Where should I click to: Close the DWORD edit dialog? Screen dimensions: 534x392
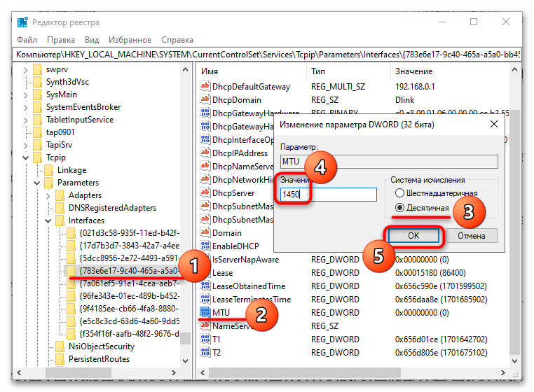(x=494, y=124)
